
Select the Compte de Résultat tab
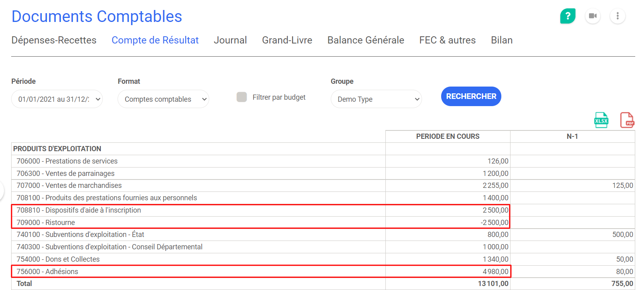155,40
